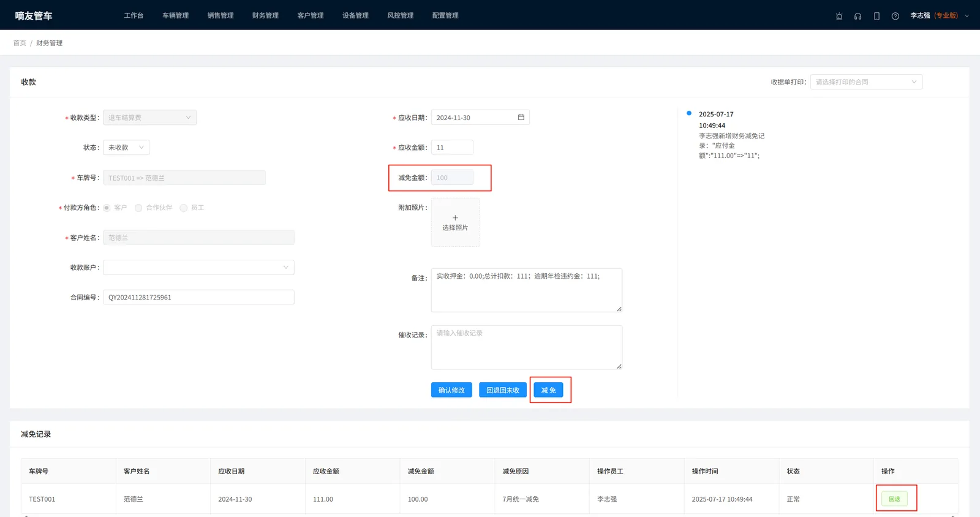The image size is (980, 517).
Task: Click the 确认修改 button
Action: 451,390
